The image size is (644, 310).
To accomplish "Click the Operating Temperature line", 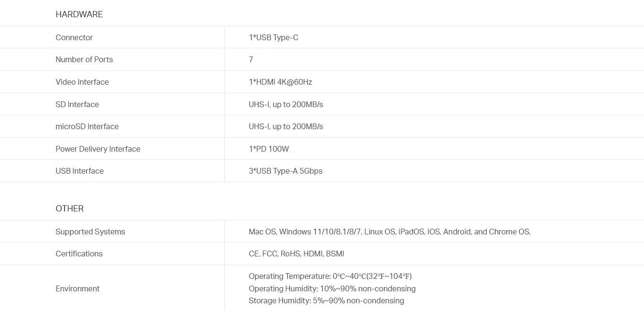I will pyautogui.click(x=330, y=276).
